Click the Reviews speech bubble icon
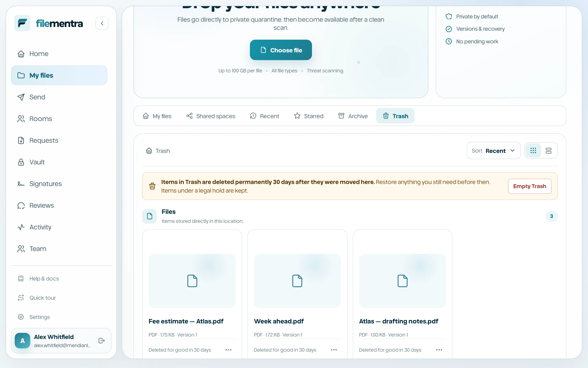Screen dimensions: 588x368 tap(21, 205)
